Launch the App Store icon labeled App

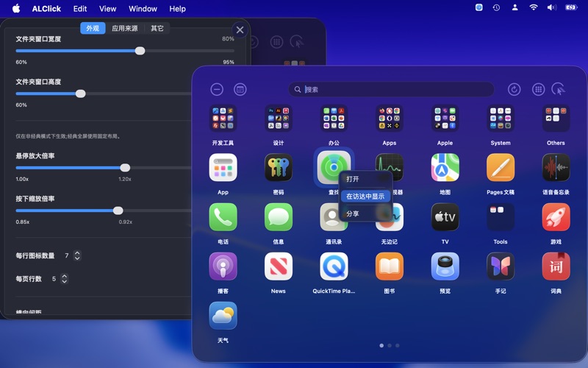[223, 168]
